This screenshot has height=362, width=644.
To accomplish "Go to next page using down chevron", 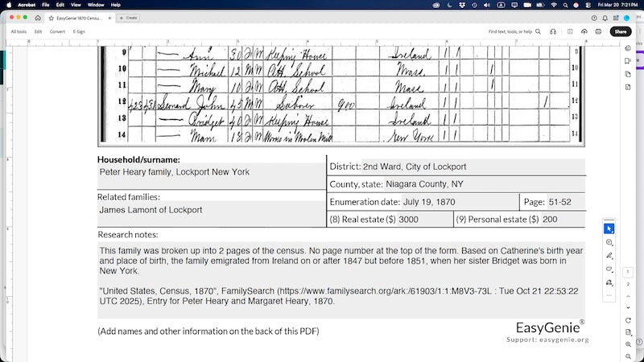I will [628, 307].
